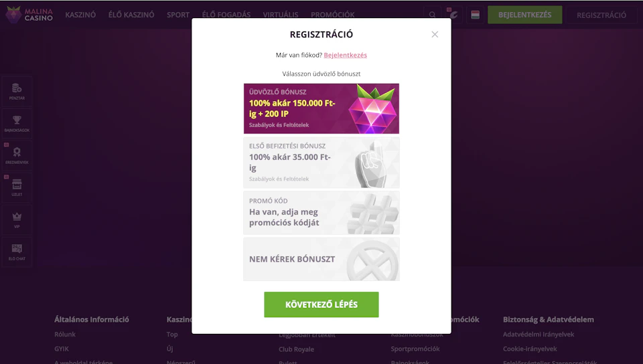Open the Élő Chat support icon
Screen dimensions: 643x364
click(17, 252)
